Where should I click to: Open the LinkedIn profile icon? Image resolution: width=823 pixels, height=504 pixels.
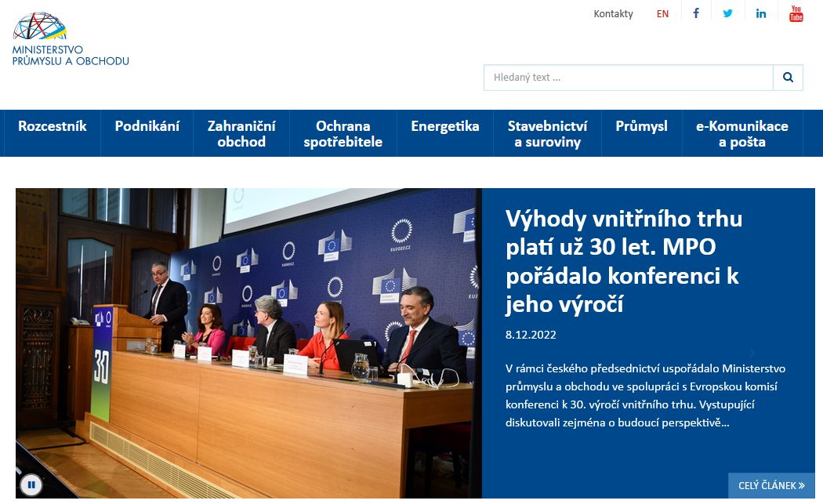point(761,13)
